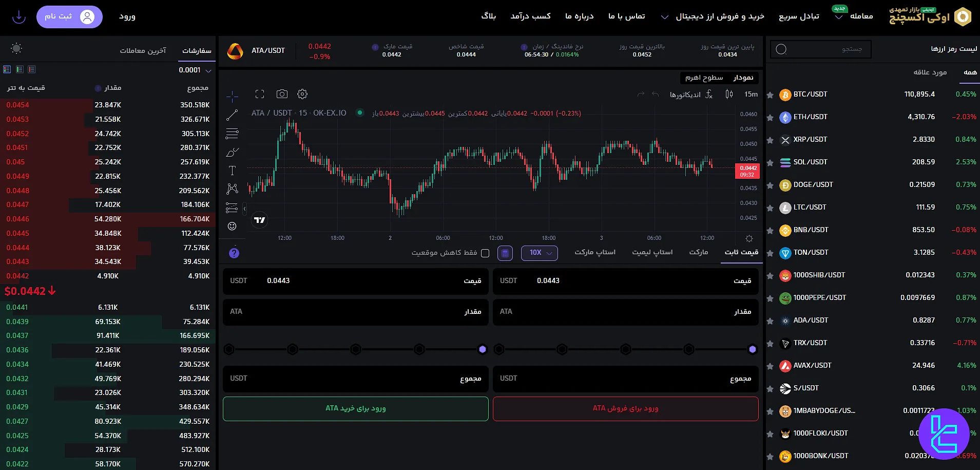Click the purple help question mark icon
This screenshot has height=470, width=980.
pos(234,253)
